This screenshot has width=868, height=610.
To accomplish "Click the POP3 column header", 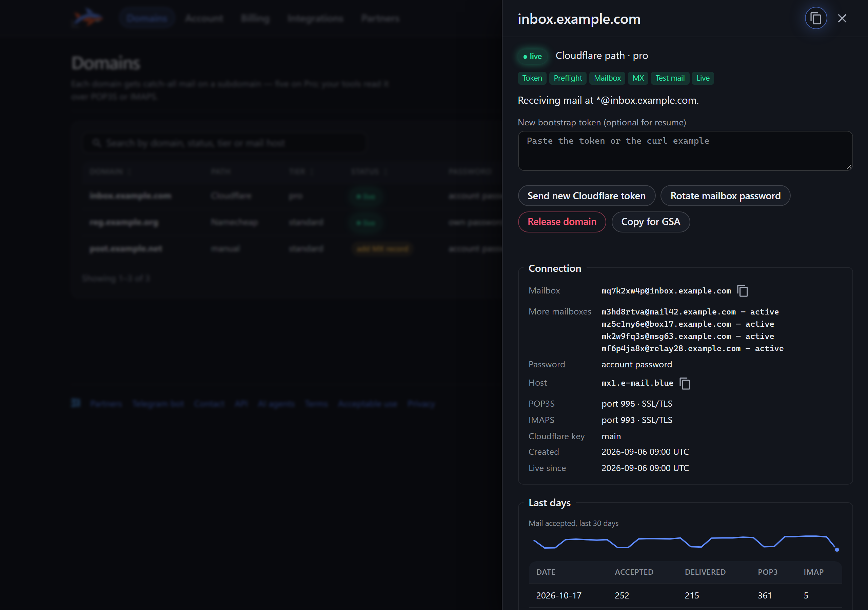I will pyautogui.click(x=767, y=572).
